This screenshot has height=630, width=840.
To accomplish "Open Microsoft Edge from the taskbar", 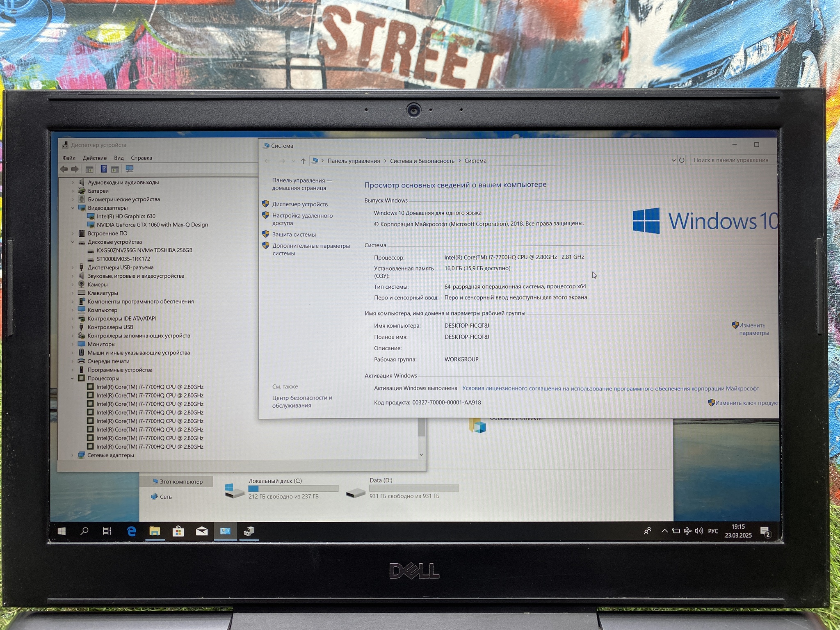I will [x=131, y=532].
